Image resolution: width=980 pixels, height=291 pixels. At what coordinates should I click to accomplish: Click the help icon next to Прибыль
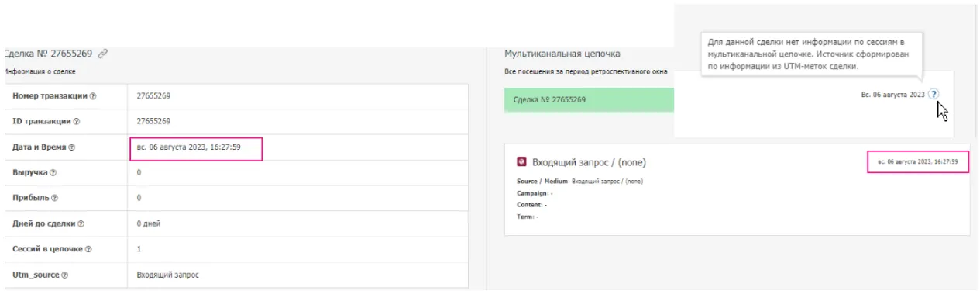(x=55, y=199)
